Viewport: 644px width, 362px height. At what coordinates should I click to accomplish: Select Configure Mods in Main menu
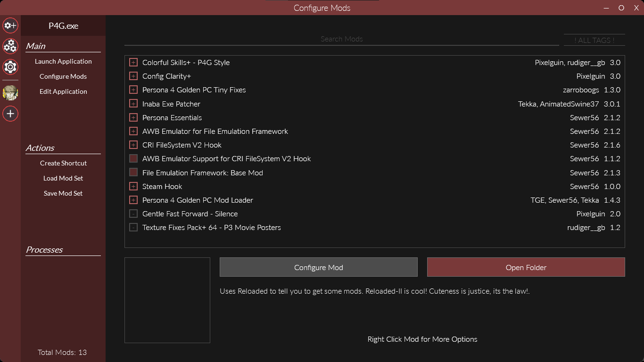point(63,76)
